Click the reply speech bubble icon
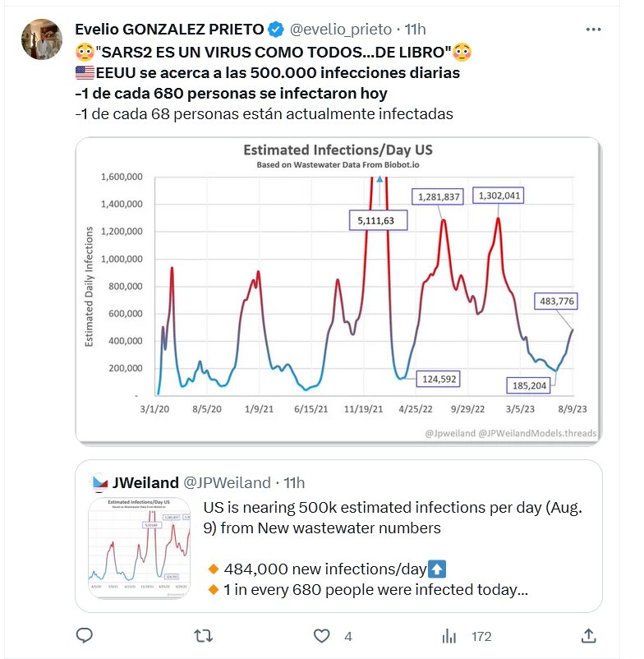The image size is (644, 659). 84,635
